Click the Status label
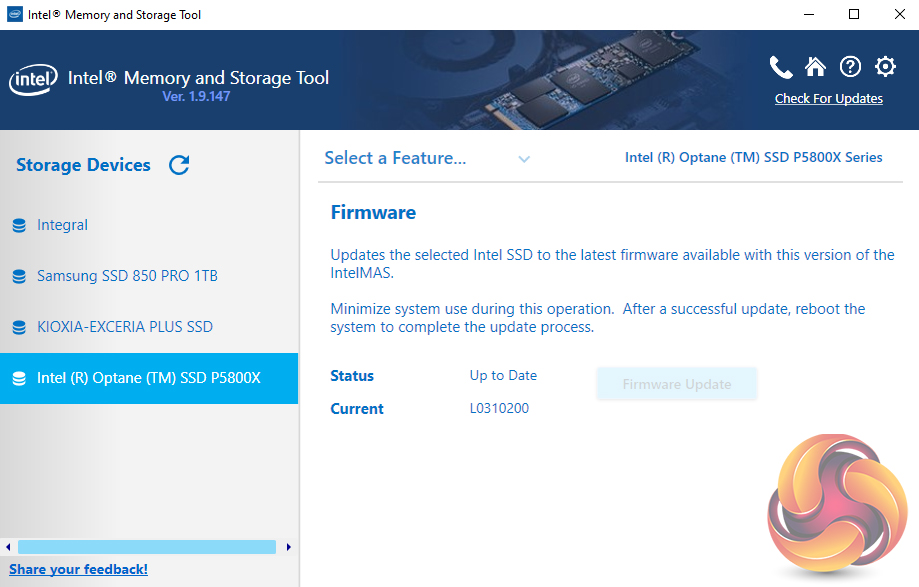This screenshot has height=587, width=919. (x=352, y=376)
